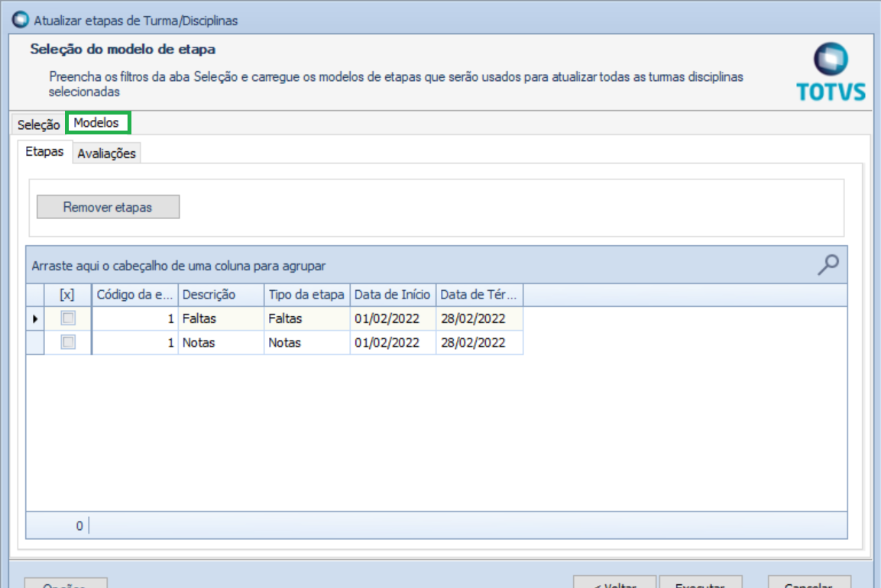Image resolution: width=881 pixels, height=588 pixels.
Task: Select the Faltas row indicator arrow
Action: point(35,318)
